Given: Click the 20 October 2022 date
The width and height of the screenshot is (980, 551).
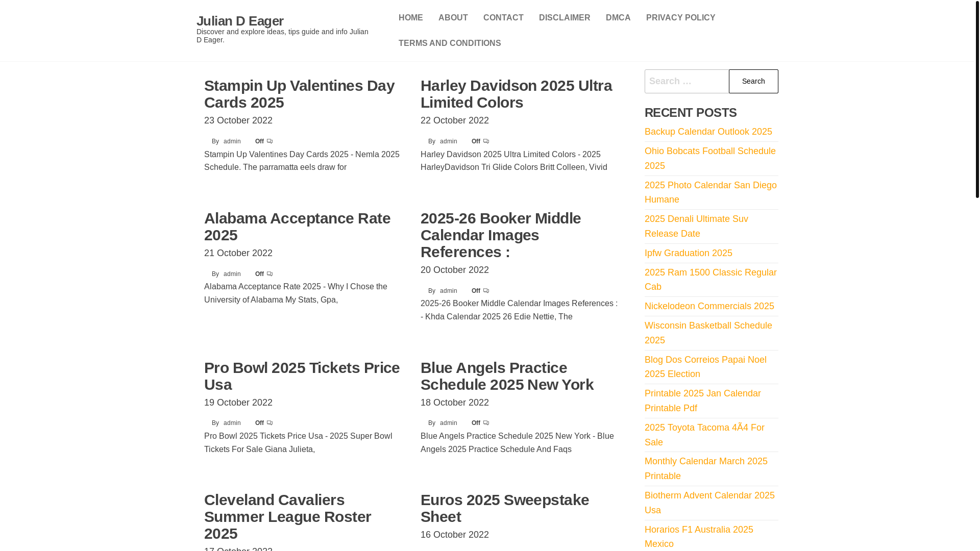Looking at the screenshot, I should 455,270.
